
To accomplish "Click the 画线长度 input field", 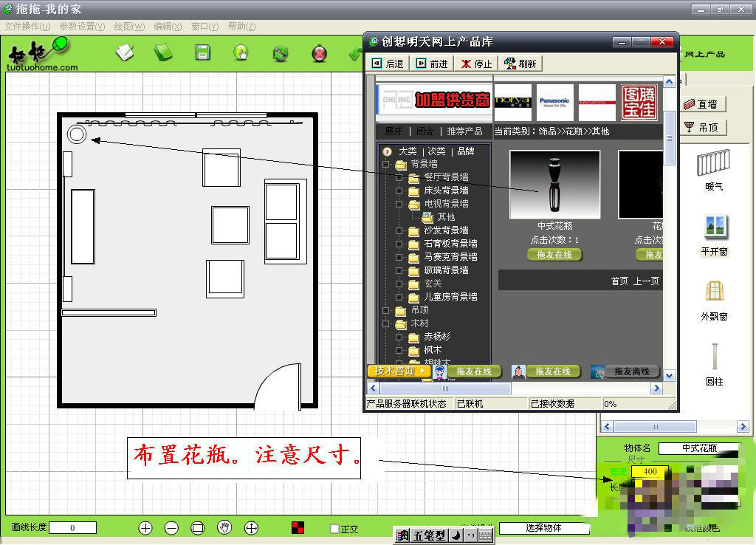I will (73, 527).
